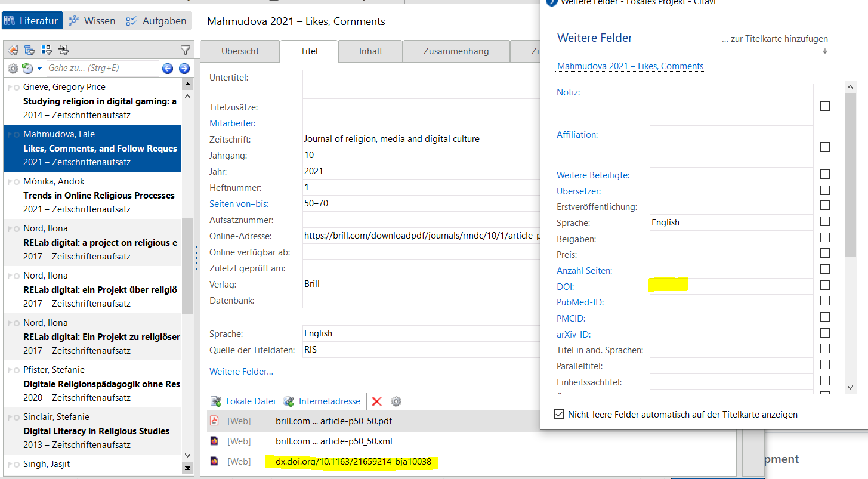The width and height of the screenshot is (868, 479).
Task: Click the funnel filter icon
Action: pyautogui.click(x=186, y=50)
